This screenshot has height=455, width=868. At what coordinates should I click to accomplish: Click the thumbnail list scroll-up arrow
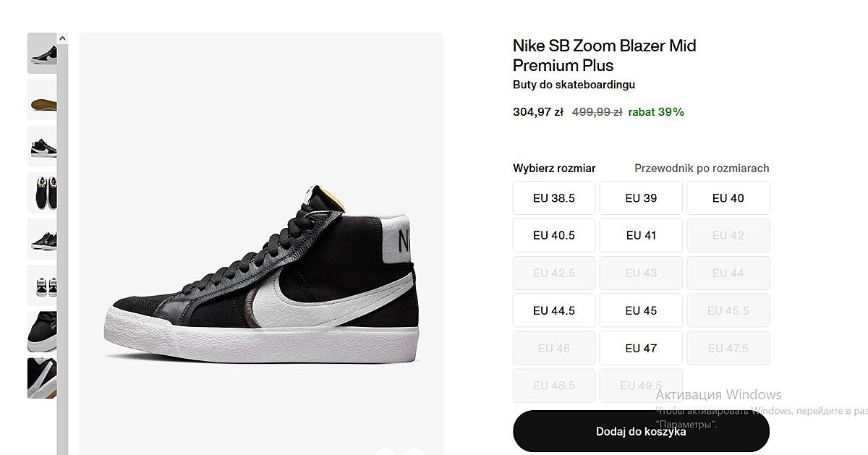(62, 38)
